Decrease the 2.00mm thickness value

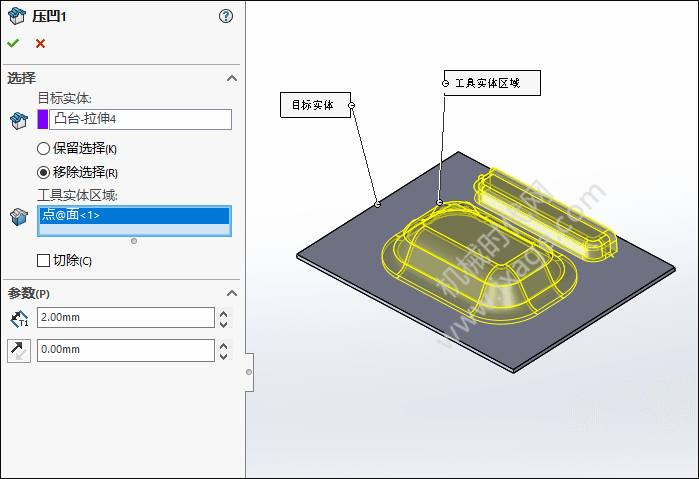224,324
